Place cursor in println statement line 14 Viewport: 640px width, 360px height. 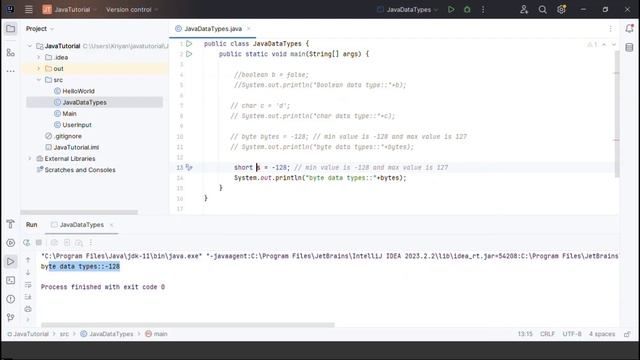pos(320,178)
